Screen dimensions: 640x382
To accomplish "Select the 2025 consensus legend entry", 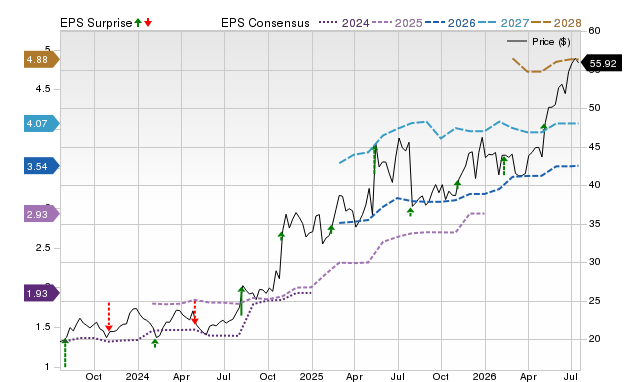I will click(x=397, y=23).
